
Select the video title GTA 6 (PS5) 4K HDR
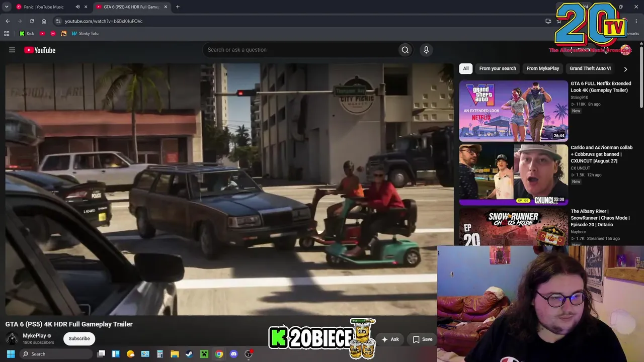[69, 324]
